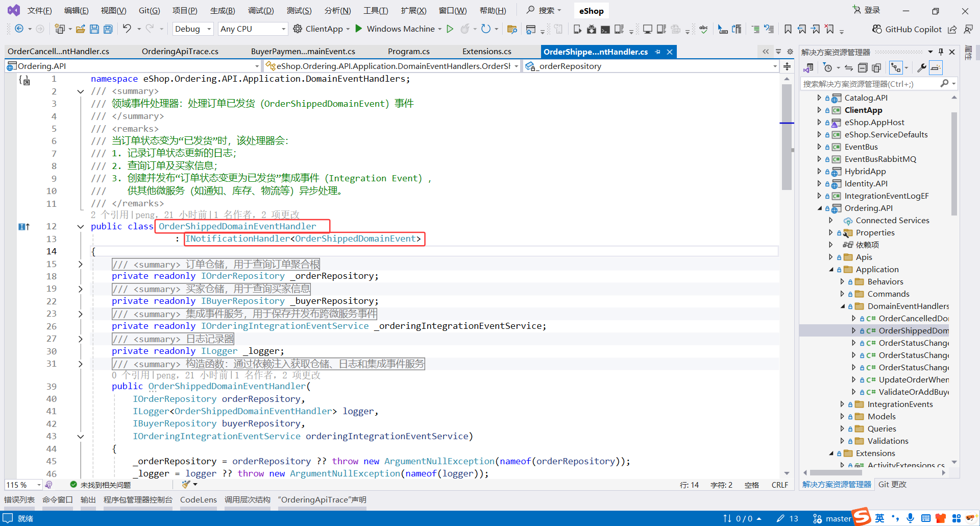Viewport: 980px width, 526px height.
Task: Toggle the Preview Selected Items button
Action: coord(936,68)
